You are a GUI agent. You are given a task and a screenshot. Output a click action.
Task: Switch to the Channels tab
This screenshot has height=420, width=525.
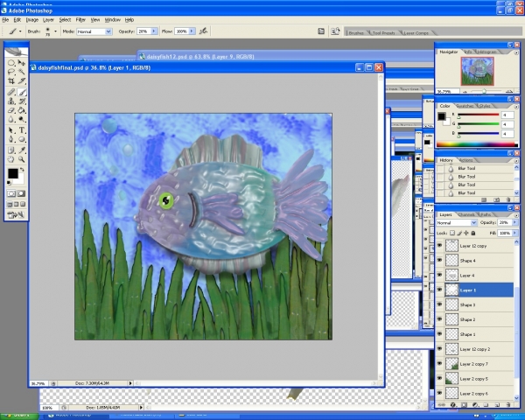coord(465,214)
